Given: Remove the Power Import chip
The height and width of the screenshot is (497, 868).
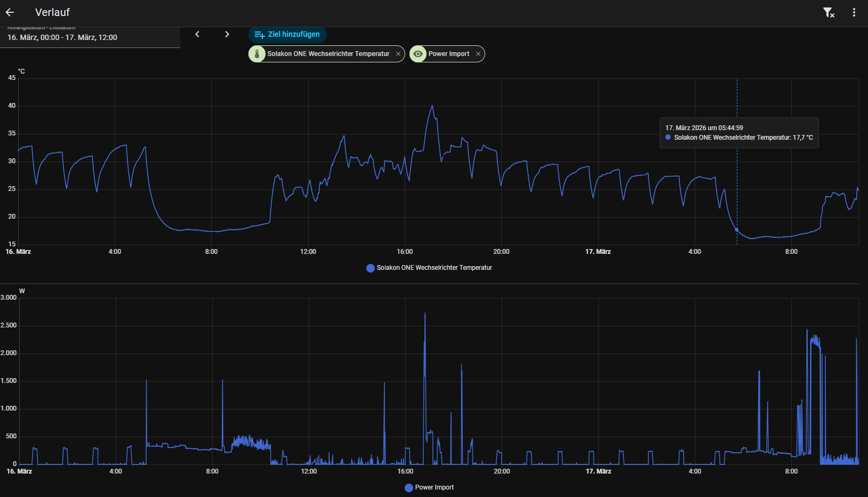Looking at the screenshot, I should coord(478,54).
